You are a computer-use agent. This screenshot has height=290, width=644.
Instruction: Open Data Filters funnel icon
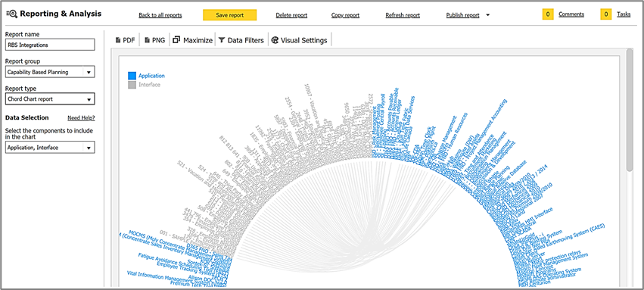click(222, 40)
